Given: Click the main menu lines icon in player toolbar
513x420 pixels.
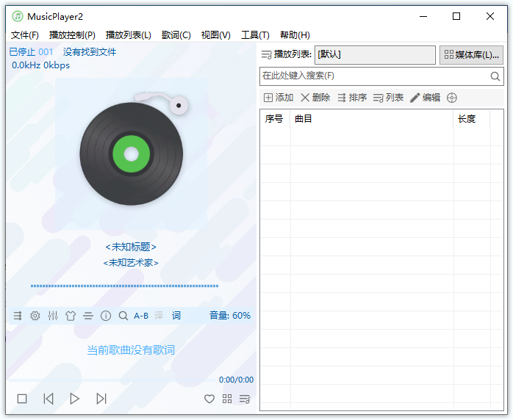Looking at the screenshot, I should point(88,316).
